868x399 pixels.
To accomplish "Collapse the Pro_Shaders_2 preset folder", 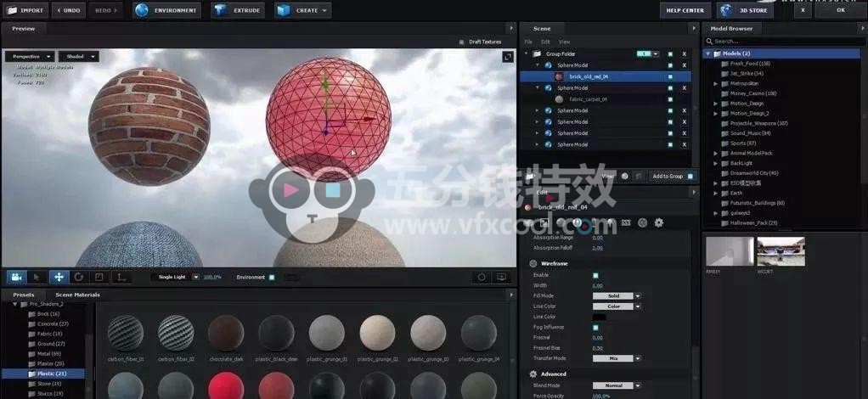I will (x=15, y=305).
